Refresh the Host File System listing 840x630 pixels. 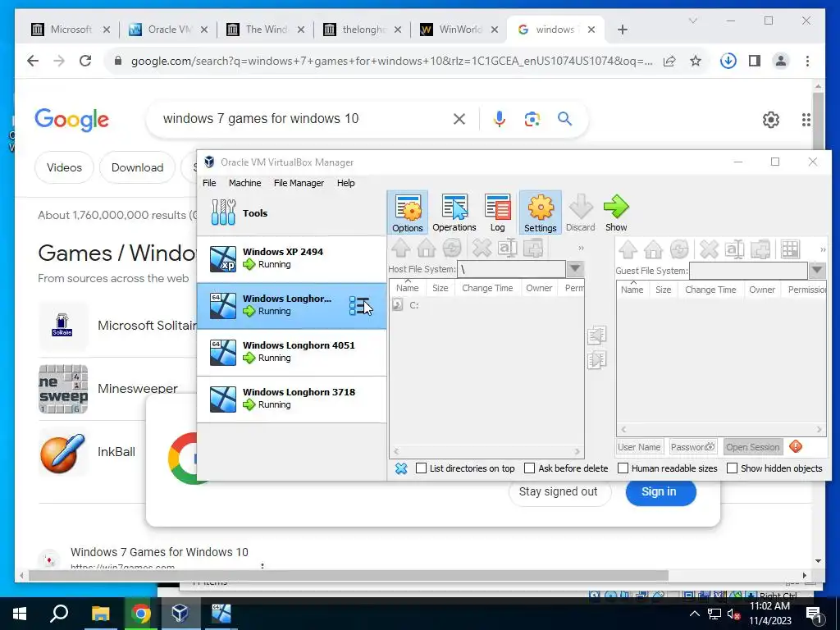coord(452,248)
